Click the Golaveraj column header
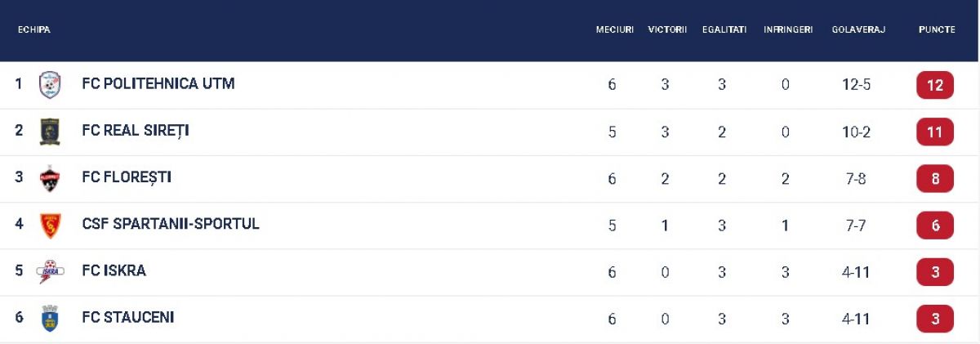This screenshot has width=980, height=344. click(858, 29)
